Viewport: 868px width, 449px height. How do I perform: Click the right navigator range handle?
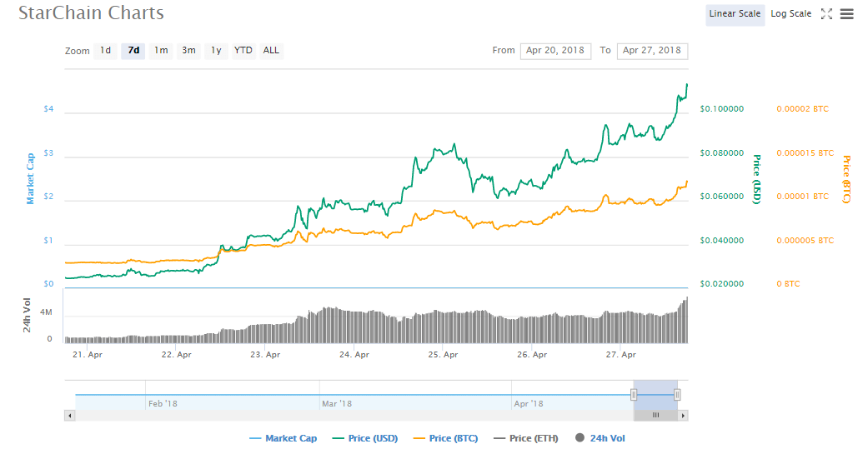pyautogui.click(x=677, y=395)
